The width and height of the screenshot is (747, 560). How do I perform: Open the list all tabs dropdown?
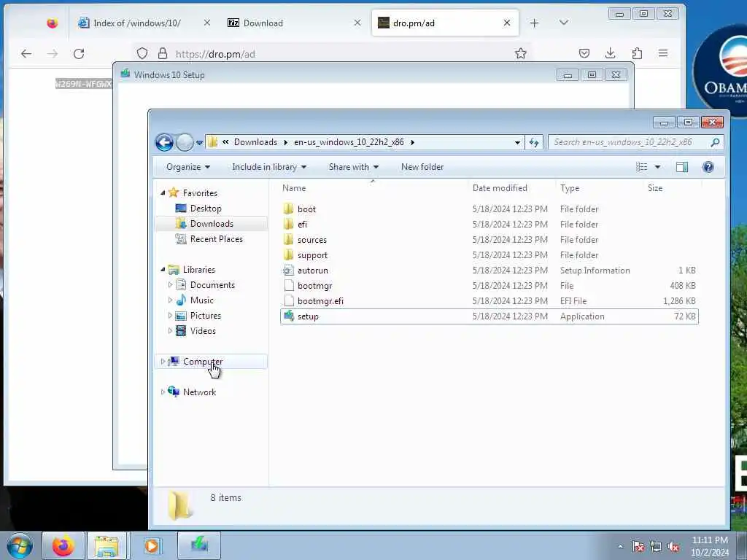click(564, 23)
